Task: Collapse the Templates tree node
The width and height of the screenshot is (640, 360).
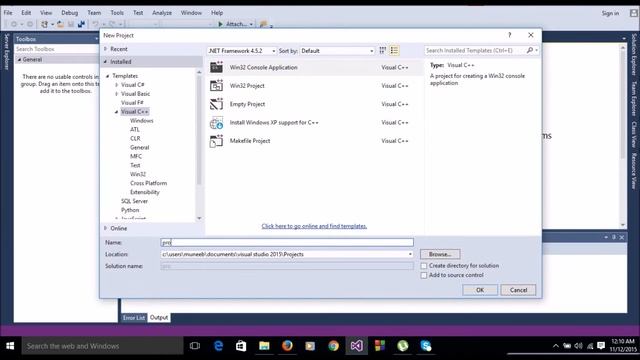Action: coord(108,76)
